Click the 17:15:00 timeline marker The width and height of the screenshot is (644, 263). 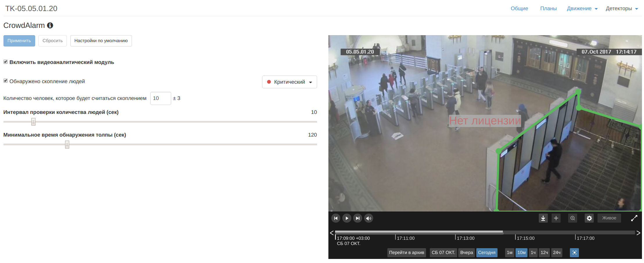[525, 238]
